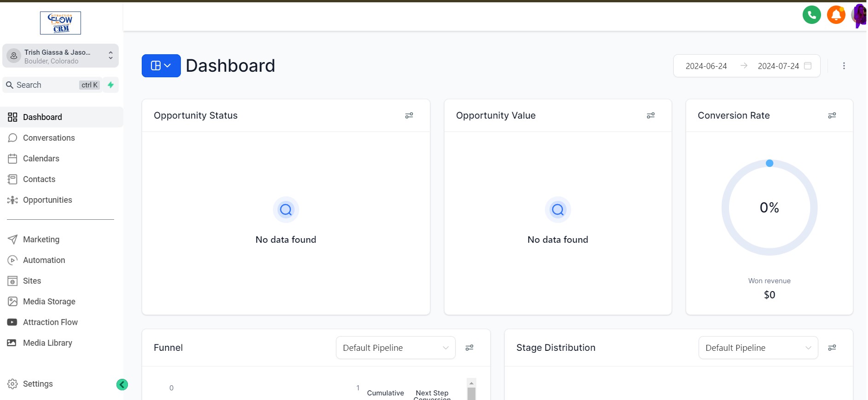The image size is (868, 400).
Task: Expand the dashboard switcher dropdown
Action: pos(161,66)
